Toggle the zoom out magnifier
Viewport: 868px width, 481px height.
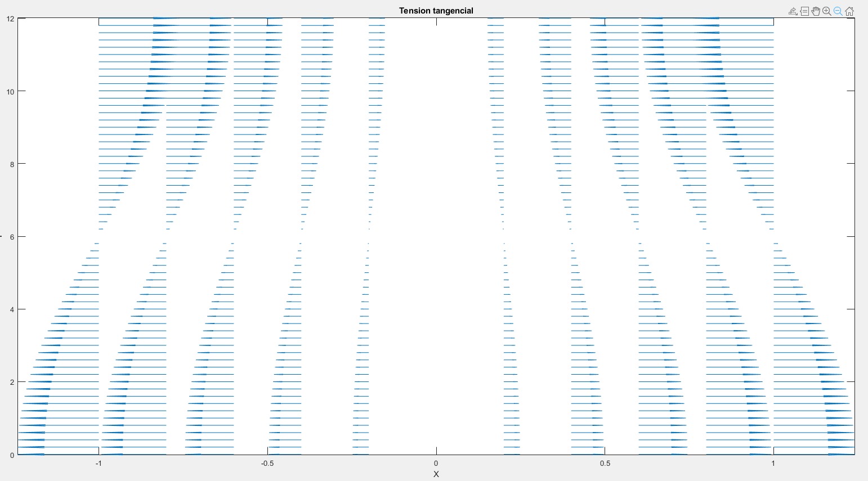coord(838,11)
